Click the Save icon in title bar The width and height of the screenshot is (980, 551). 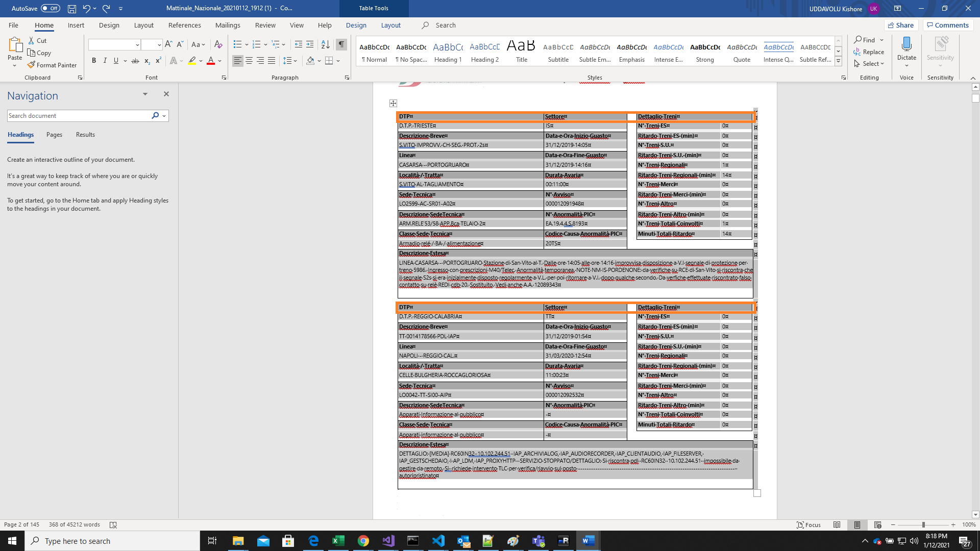tap(72, 8)
